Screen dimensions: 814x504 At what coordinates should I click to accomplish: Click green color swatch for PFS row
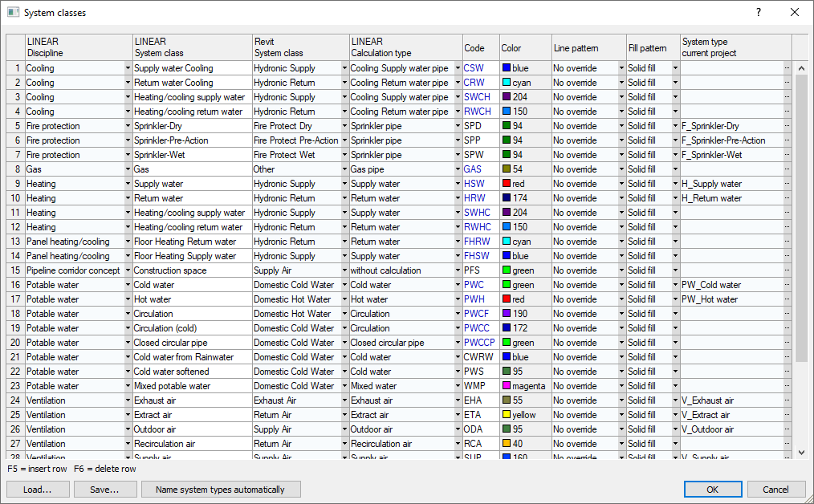[507, 270]
